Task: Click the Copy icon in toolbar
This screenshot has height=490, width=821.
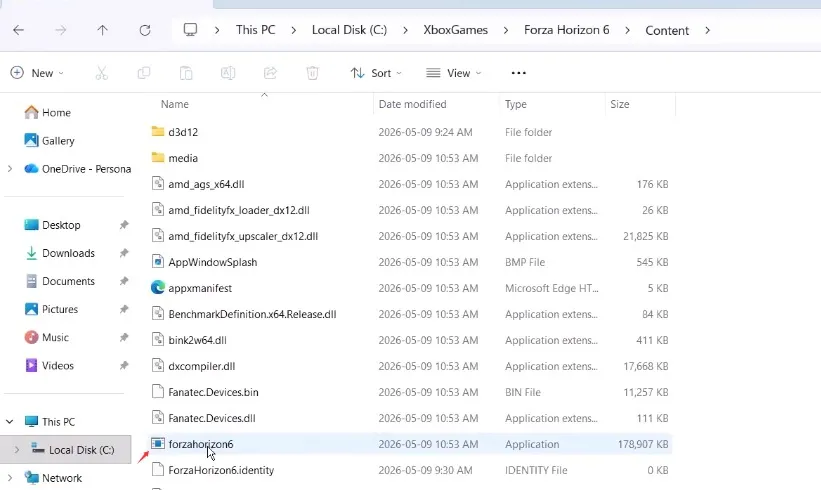Action: (143, 73)
